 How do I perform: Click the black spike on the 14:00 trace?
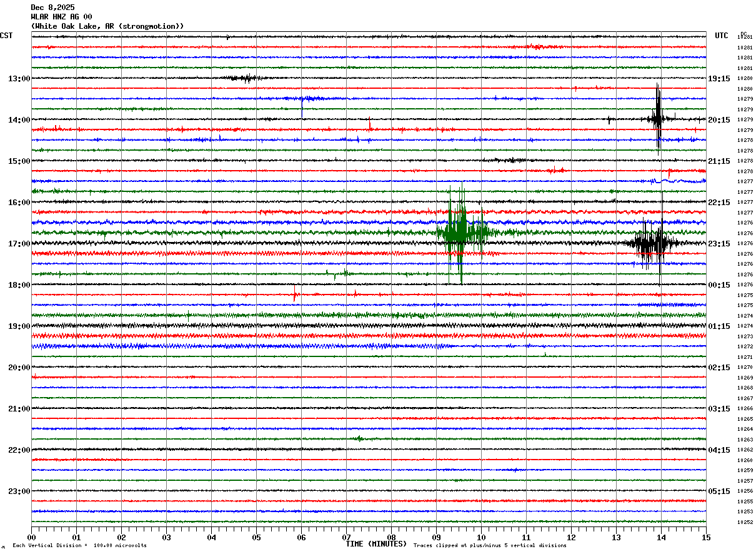(x=658, y=119)
